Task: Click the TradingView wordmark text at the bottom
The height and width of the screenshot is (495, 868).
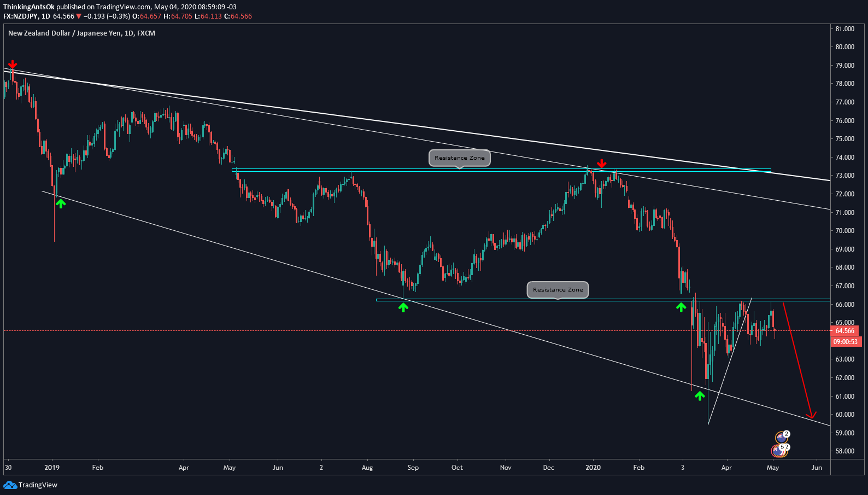Action: click(x=38, y=485)
